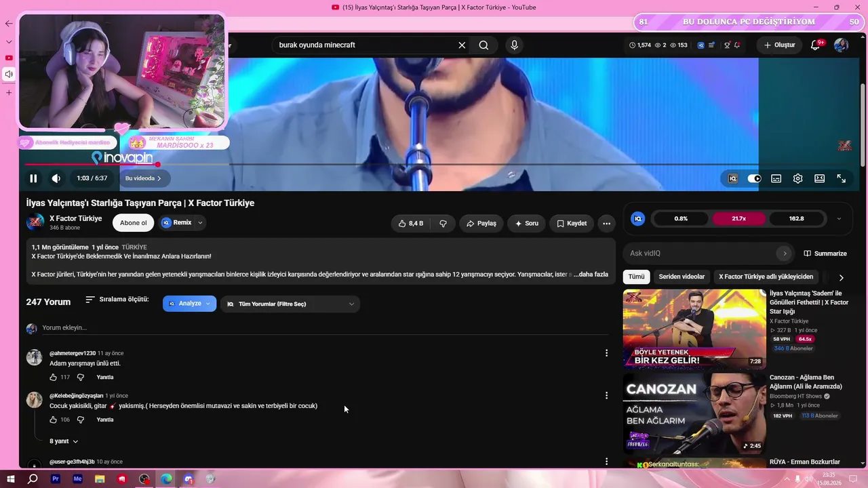868x488 pixels.
Task: Open the Windows Start menu
Action: click(x=11, y=479)
